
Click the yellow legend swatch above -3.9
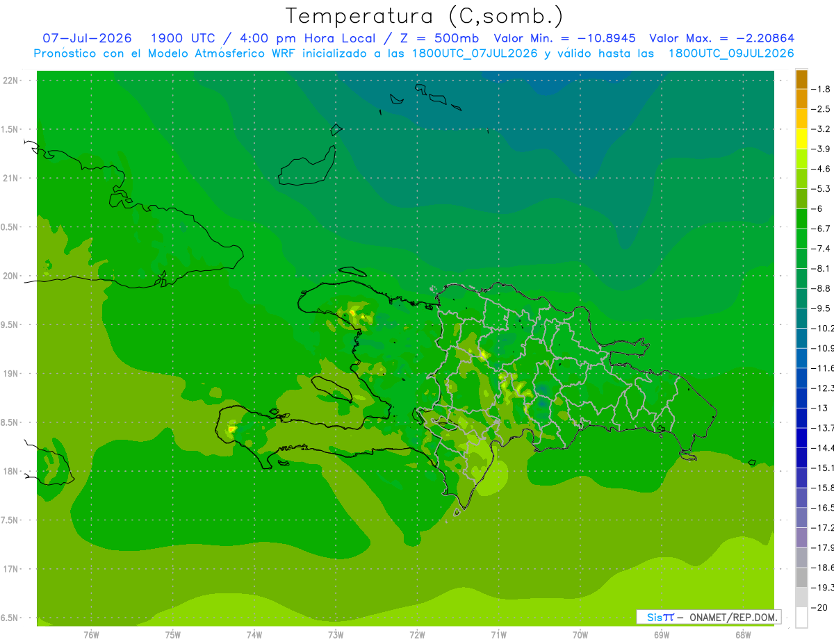tap(801, 139)
